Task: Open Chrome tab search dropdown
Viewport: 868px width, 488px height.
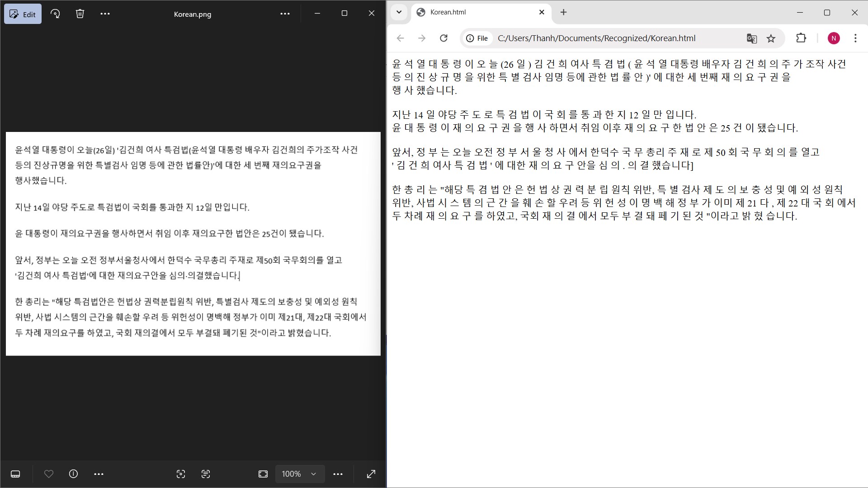Action: (x=399, y=12)
